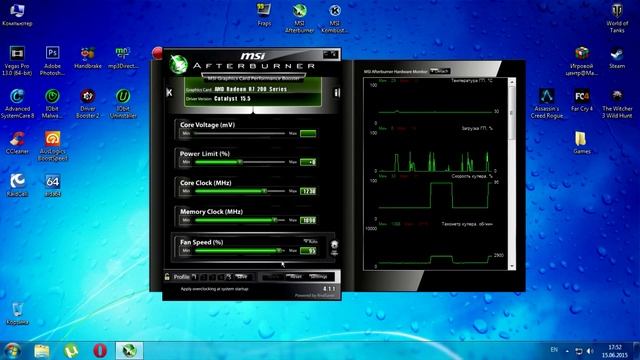640x360 pixels.
Task: Open the Adobe Photoshop desktop icon
Action: (x=52, y=60)
